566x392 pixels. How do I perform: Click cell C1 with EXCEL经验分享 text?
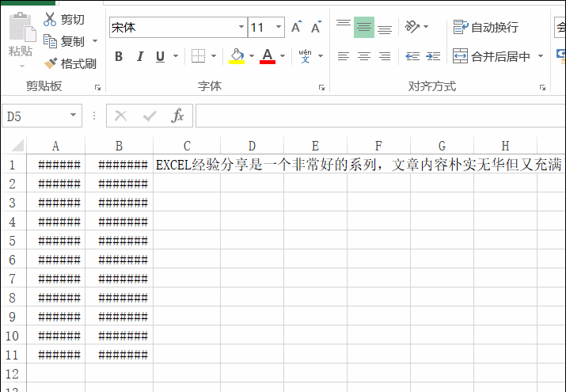pyautogui.click(x=187, y=165)
